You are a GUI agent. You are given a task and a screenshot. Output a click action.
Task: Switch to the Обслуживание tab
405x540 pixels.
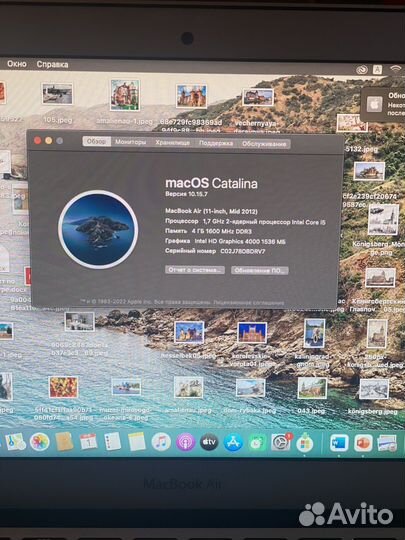point(264,144)
